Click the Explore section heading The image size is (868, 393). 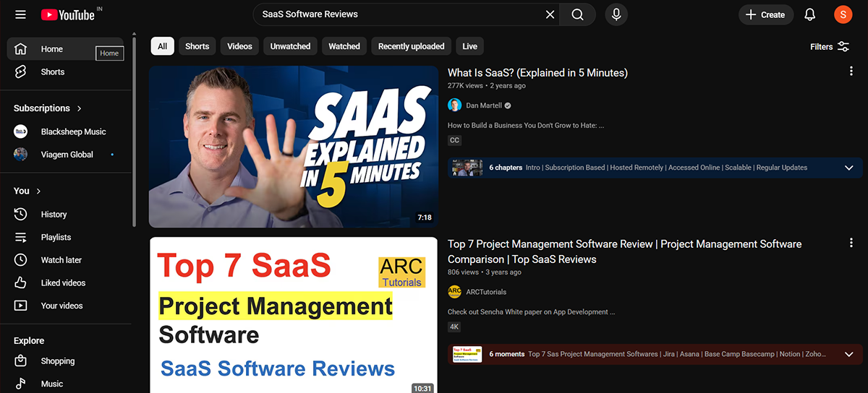pos(29,340)
